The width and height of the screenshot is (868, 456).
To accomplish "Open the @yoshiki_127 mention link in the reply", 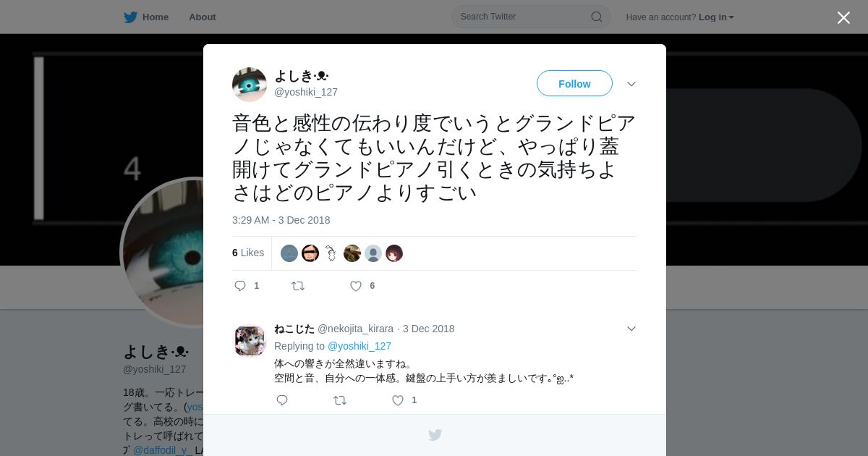I will [359, 346].
